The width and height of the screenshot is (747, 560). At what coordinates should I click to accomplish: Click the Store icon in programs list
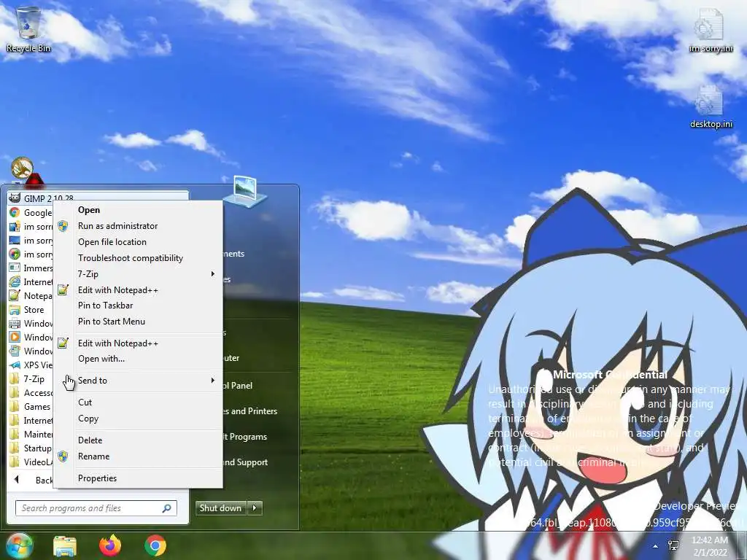pyautogui.click(x=15, y=309)
